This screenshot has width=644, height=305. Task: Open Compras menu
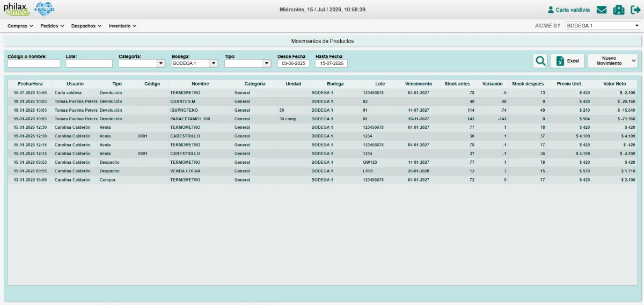pos(20,26)
